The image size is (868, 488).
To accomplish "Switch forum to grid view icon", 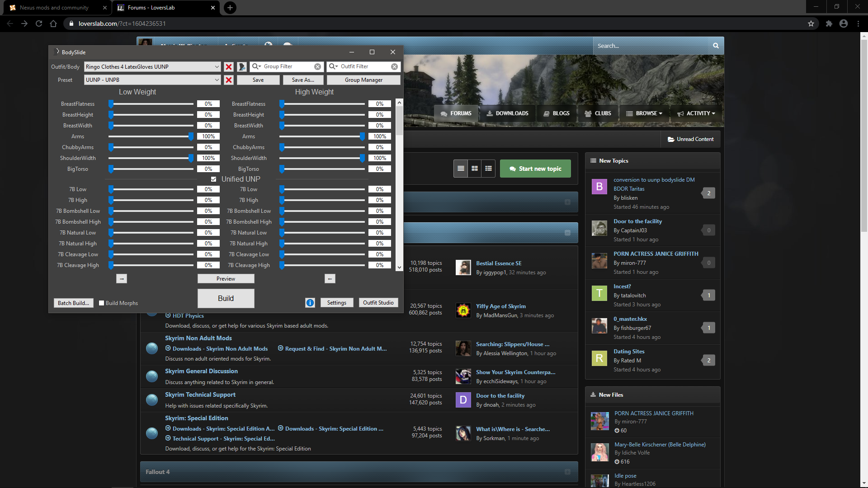I will [475, 169].
